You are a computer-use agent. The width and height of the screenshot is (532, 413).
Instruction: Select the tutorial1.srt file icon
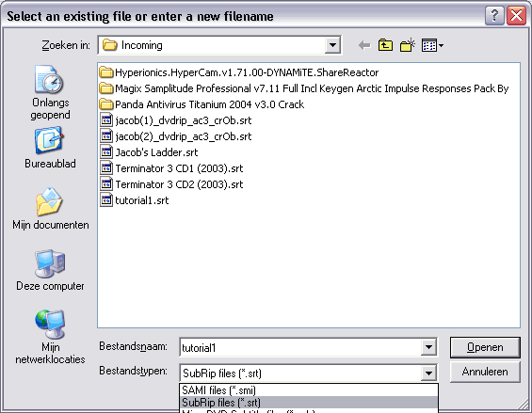tap(106, 199)
